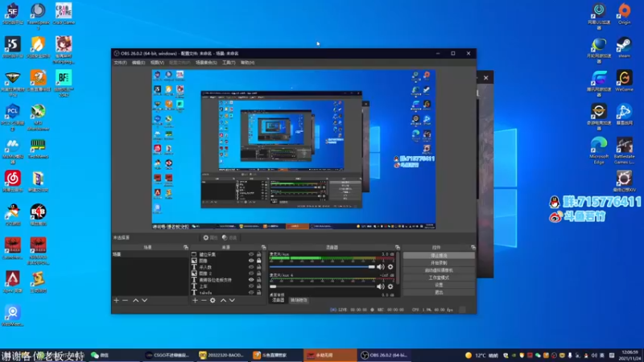Open the 工具(T) menu
This screenshot has height=362, width=644.
(x=229, y=63)
